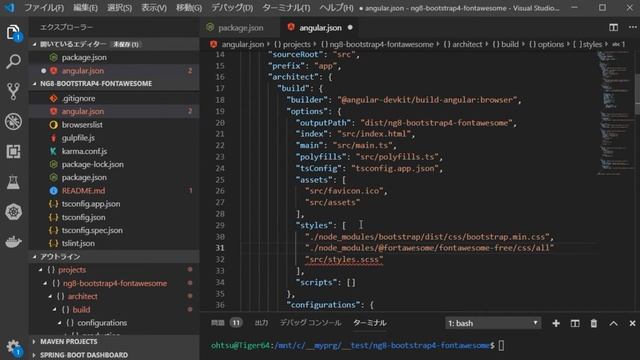
Task: Open Source Control view in activity bar
Action: coord(13,91)
